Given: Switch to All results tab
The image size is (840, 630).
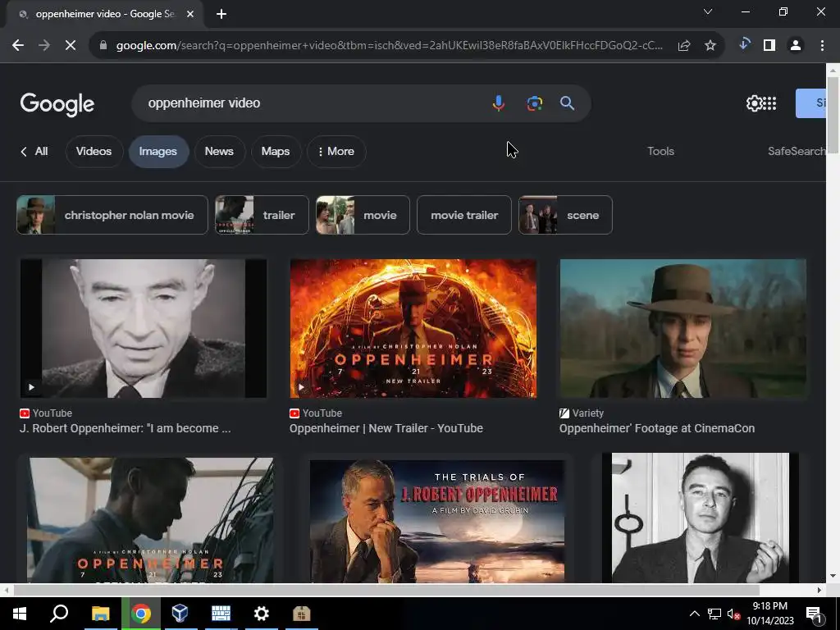Looking at the screenshot, I should pyautogui.click(x=34, y=151).
